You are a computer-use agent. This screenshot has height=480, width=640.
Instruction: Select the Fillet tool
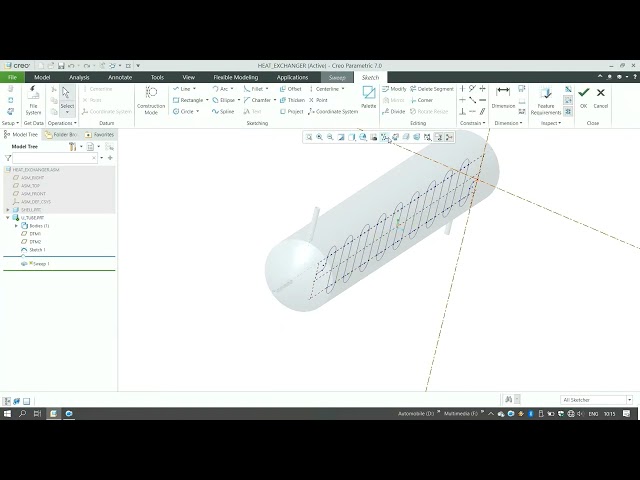coord(253,89)
